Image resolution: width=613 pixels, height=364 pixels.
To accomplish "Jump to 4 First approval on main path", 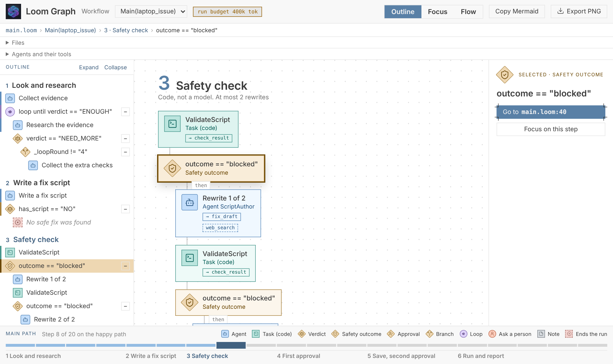I will (x=299, y=356).
